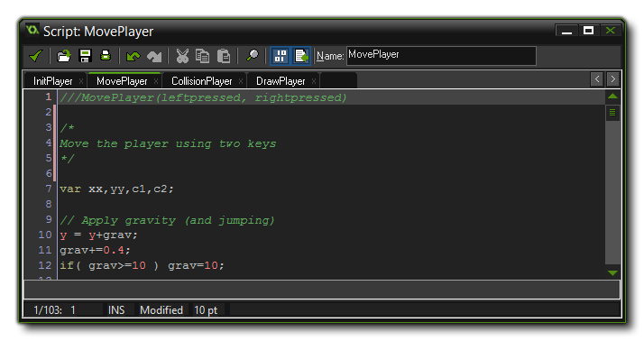Click the vertical scrollbar up arrow
This screenshot has width=644, height=341.
point(612,97)
